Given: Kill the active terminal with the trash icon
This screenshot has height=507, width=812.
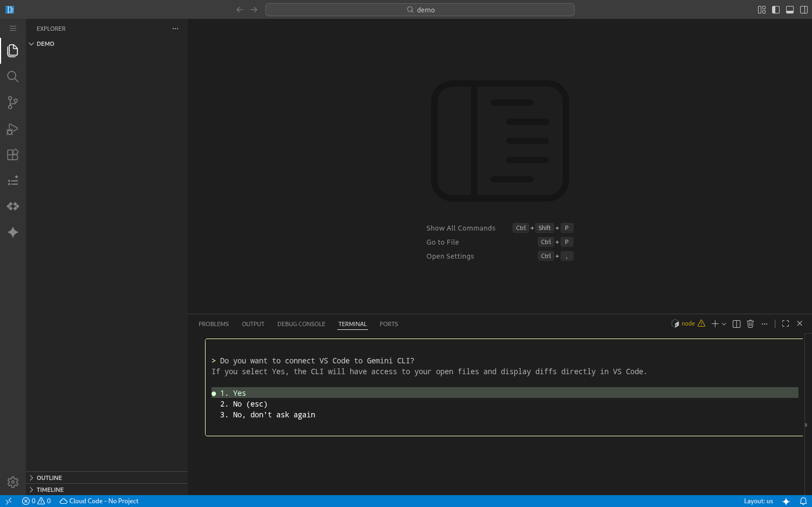Looking at the screenshot, I should pos(750,323).
